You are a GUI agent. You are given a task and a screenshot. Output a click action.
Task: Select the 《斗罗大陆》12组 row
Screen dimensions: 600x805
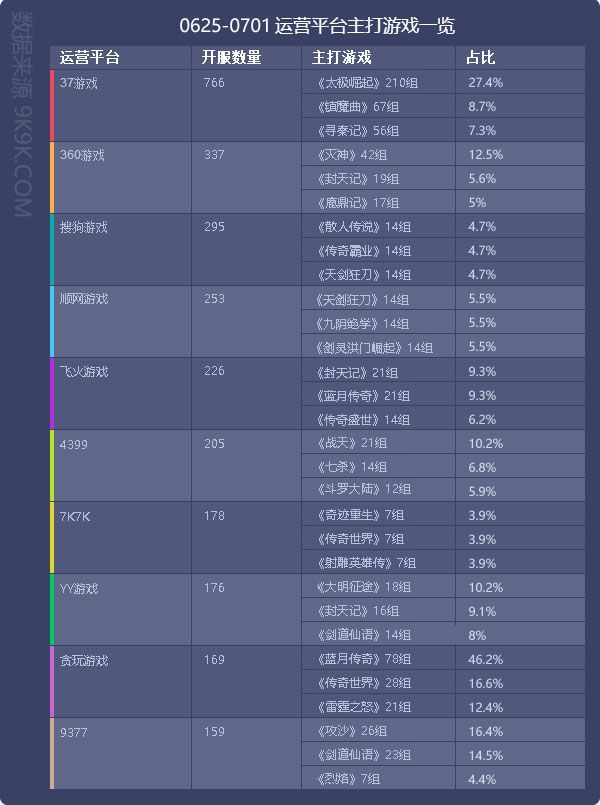pyautogui.click(x=443, y=489)
